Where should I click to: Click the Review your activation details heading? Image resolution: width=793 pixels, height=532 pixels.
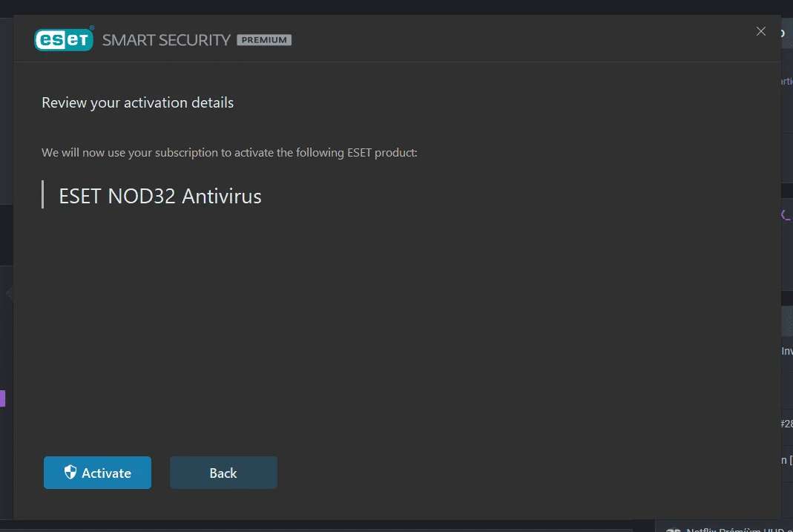(x=137, y=102)
